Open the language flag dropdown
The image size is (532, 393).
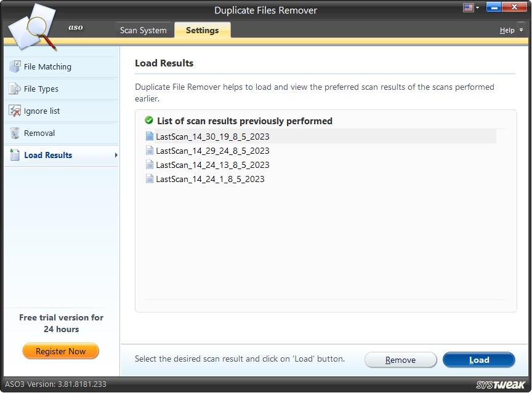[x=470, y=7]
